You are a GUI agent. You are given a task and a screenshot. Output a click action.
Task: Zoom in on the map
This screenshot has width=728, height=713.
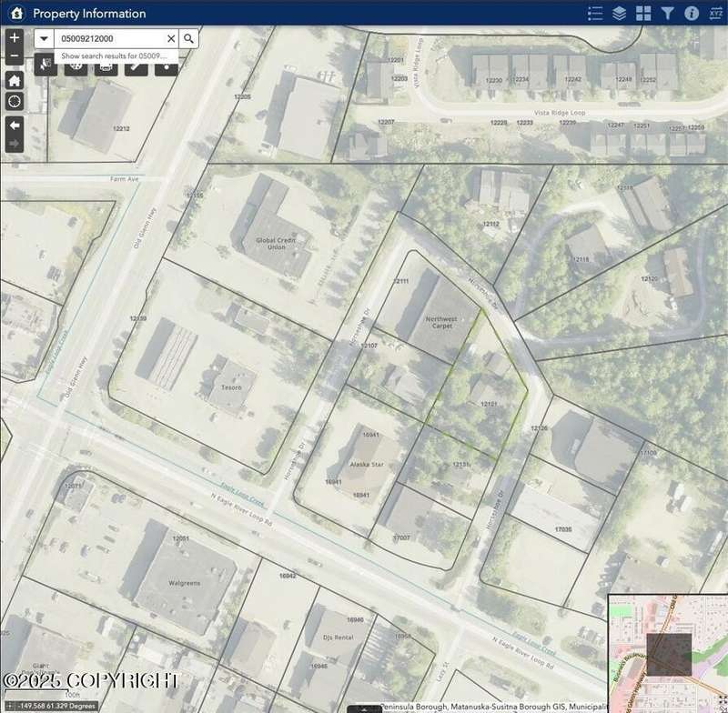[15, 37]
